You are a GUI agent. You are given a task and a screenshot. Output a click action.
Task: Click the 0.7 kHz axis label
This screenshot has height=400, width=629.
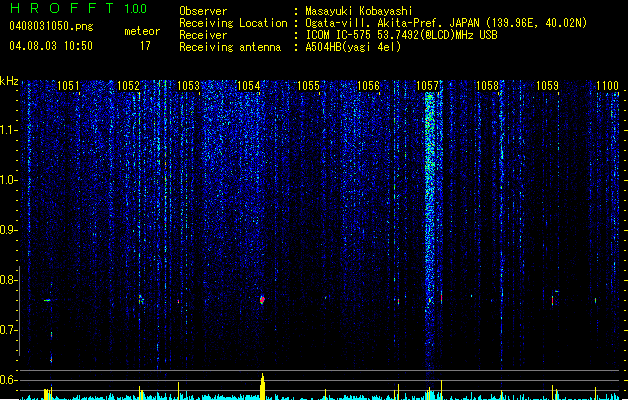(x=9, y=330)
